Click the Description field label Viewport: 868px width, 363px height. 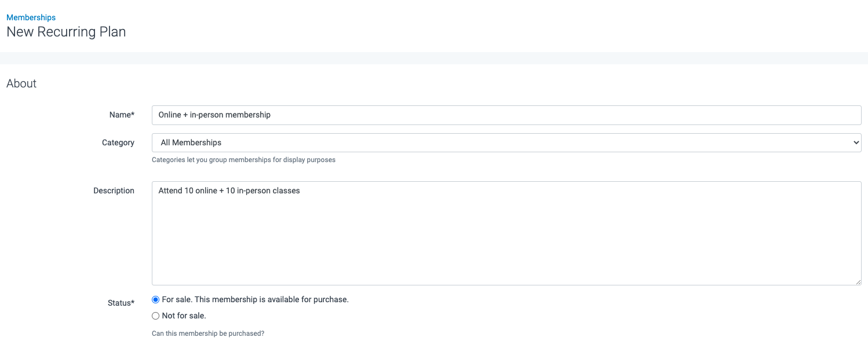click(114, 190)
